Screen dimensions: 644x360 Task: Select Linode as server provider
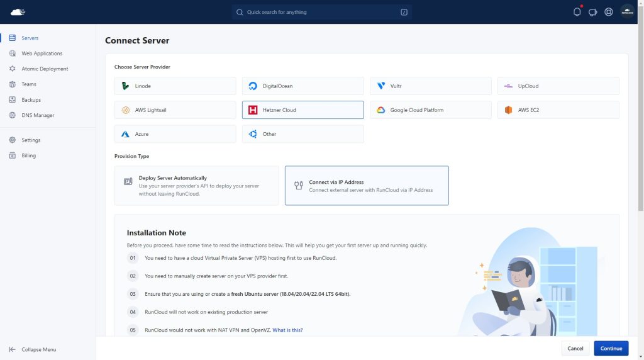[175, 86]
